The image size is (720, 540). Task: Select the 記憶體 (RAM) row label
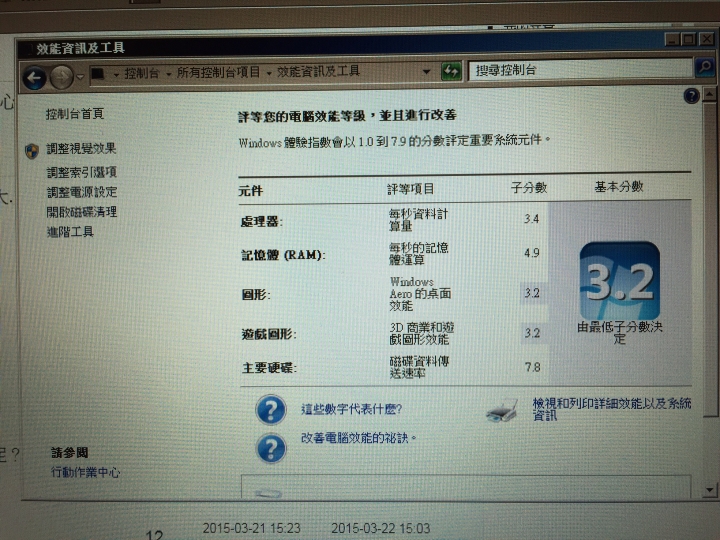(x=283, y=255)
